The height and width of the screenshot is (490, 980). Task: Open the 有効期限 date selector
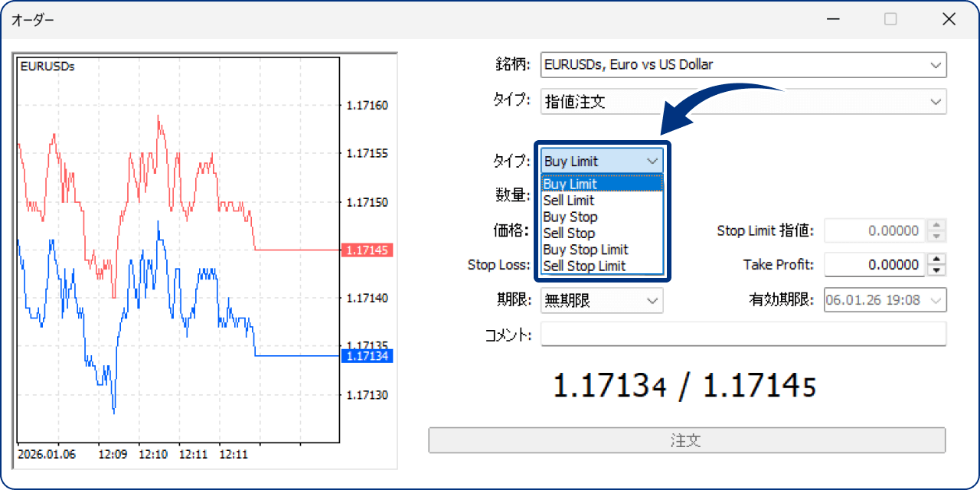936,300
